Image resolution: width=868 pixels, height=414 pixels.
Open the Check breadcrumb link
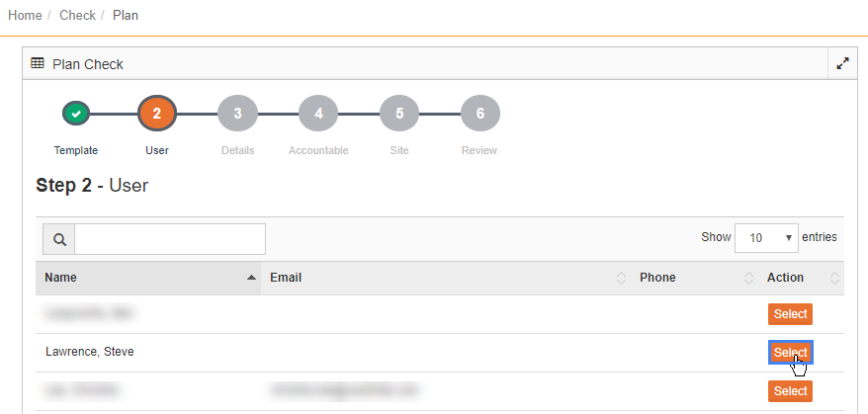pyautogui.click(x=77, y=15)
